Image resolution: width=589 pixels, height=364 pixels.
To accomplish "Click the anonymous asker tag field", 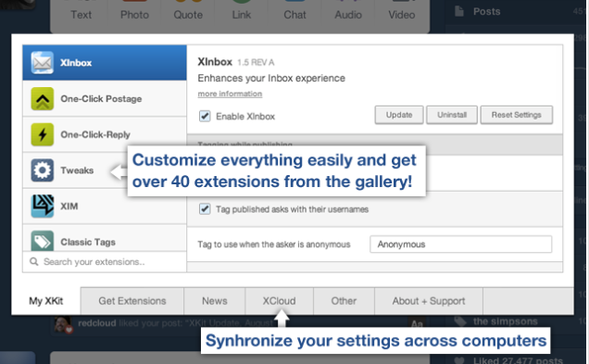I will click(x=461, y=245).
